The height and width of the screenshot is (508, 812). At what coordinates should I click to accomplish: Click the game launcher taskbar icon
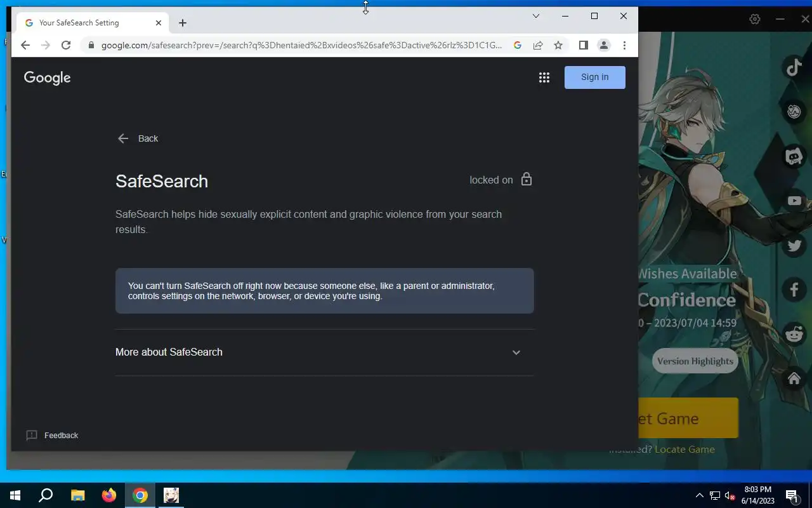pyautogui.click(x=171, y=495)
